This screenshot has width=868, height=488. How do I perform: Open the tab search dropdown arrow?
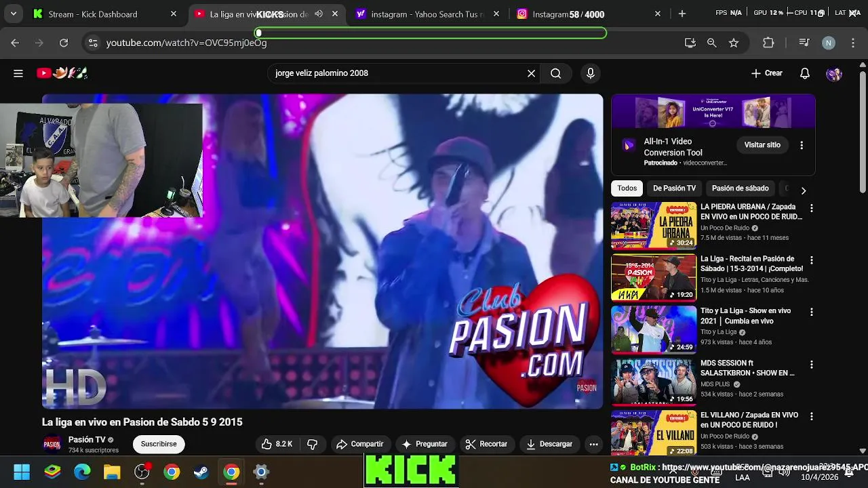[x=13, y=14]
